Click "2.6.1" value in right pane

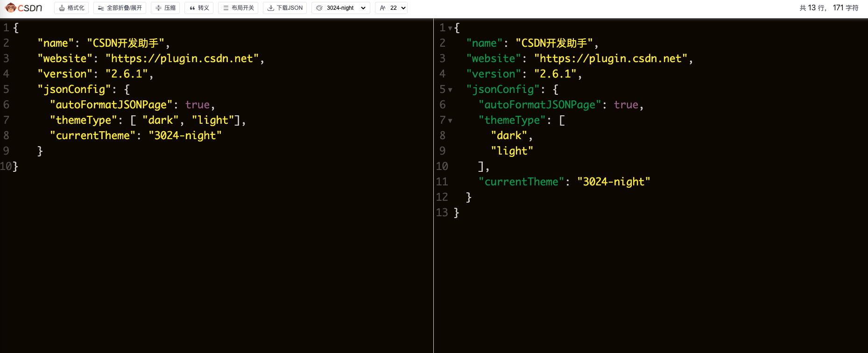pos(555,74)
